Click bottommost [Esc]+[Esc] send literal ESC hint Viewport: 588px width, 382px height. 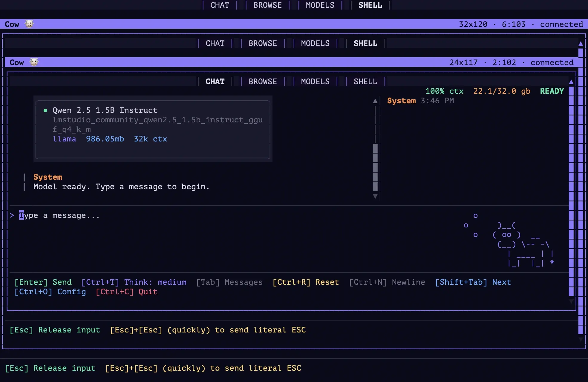point(203,368)
